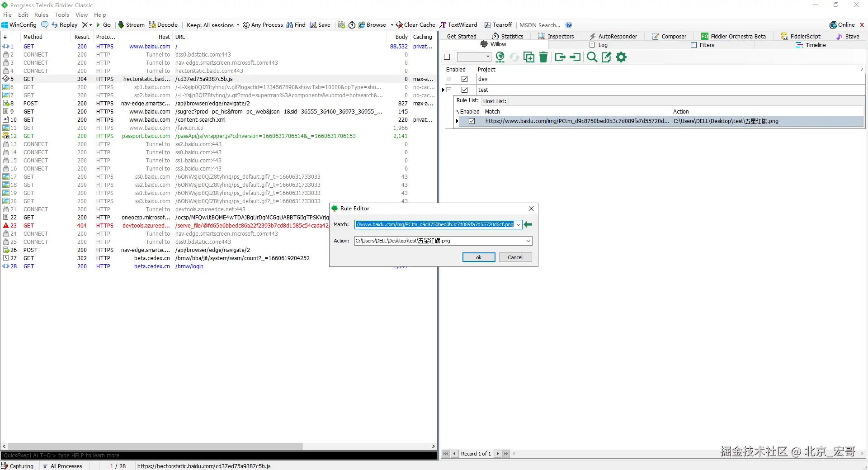Click the Willow green globe network icon
The width and height of the screenshot is (868, 470).
click(x=500, y=57)
